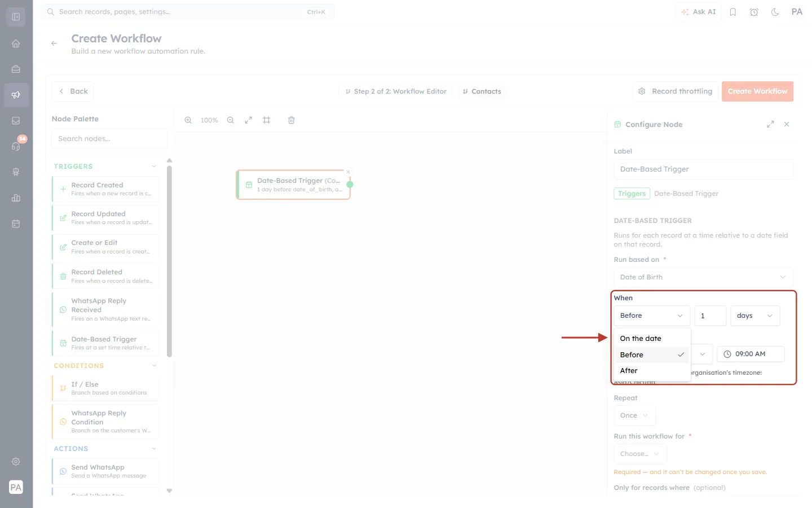The image size is (812, 508).
Task: Close the Configure Node panel
Action: pyautogui.click(x=787, y=124)
